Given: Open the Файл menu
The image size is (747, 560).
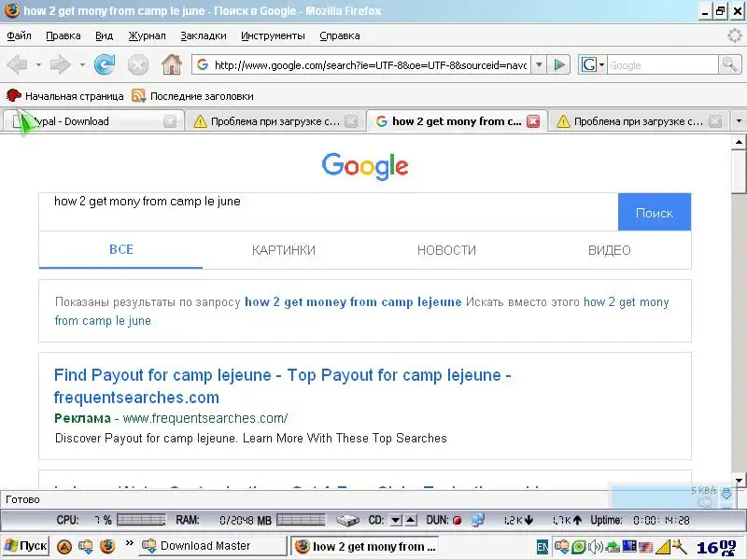Looking at the screenshot, I should coord(19,35).
